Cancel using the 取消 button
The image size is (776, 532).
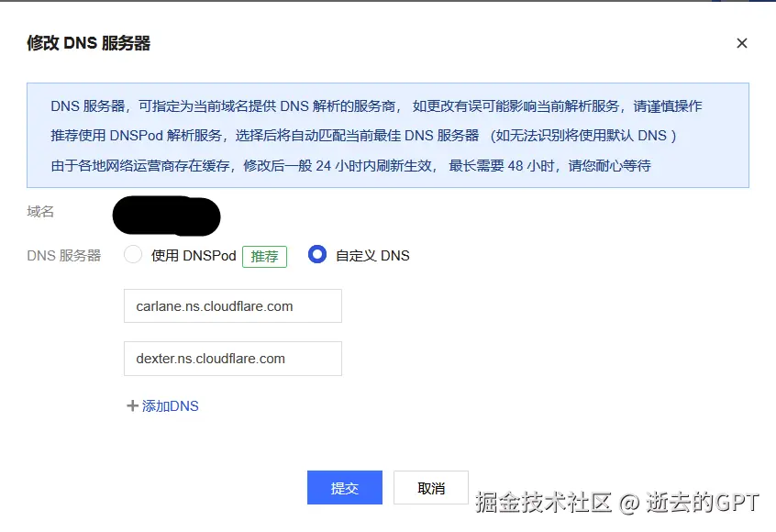[430, 488]
